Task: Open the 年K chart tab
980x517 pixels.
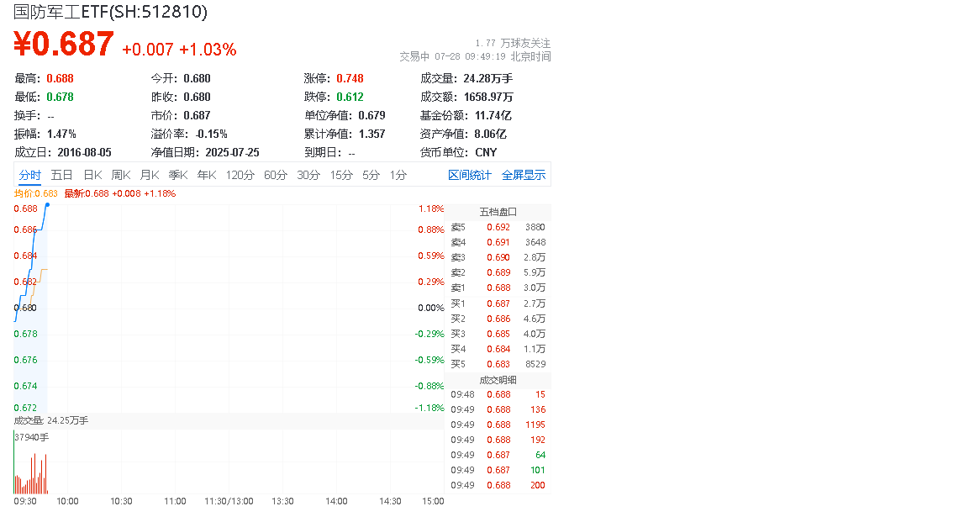Action: coord(207,175)
